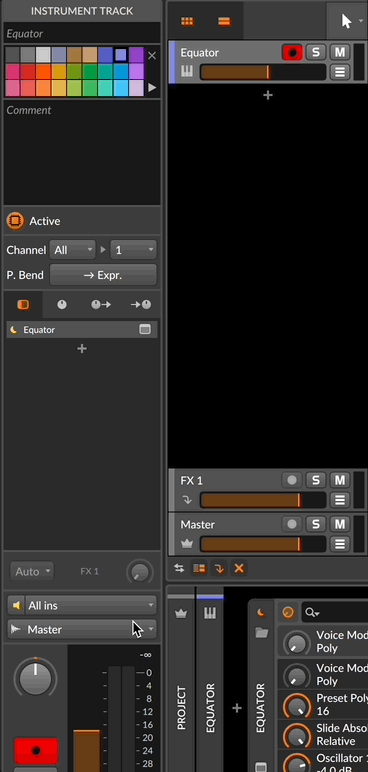Click the Master track crown icon
Screen dimensions: 368x772
coord(187,544)
